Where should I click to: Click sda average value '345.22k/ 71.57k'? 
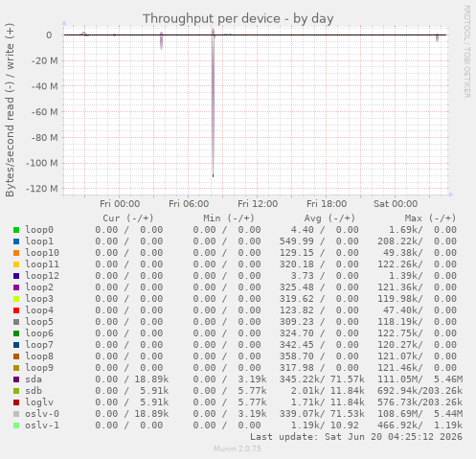click(322, 379)
